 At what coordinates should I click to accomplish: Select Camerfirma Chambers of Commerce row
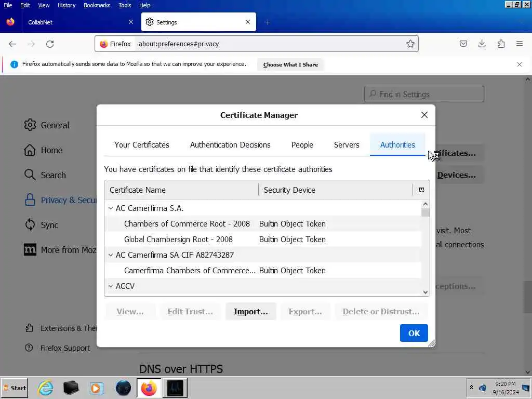(x=262, y=271)
